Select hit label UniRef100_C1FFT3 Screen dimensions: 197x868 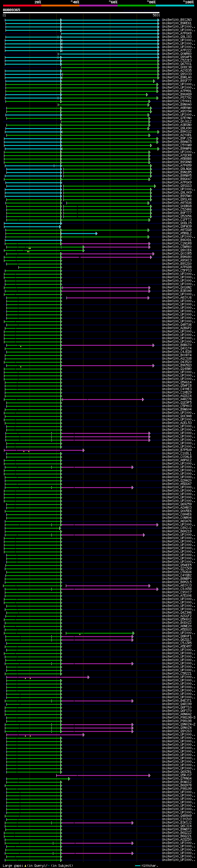coord(177,220)
